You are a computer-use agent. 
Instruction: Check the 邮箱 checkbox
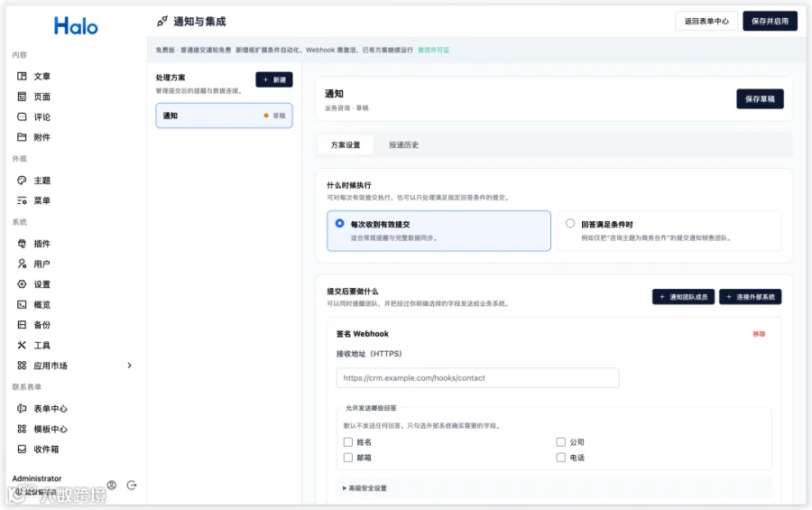[x=348, y=458]
